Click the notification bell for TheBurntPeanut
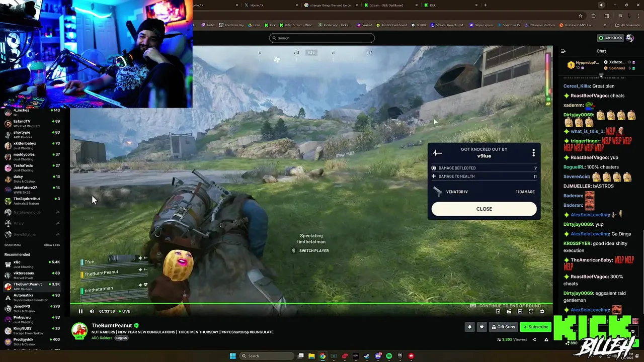The width and height of the screenshot is (644, 362). coord(469,327)
